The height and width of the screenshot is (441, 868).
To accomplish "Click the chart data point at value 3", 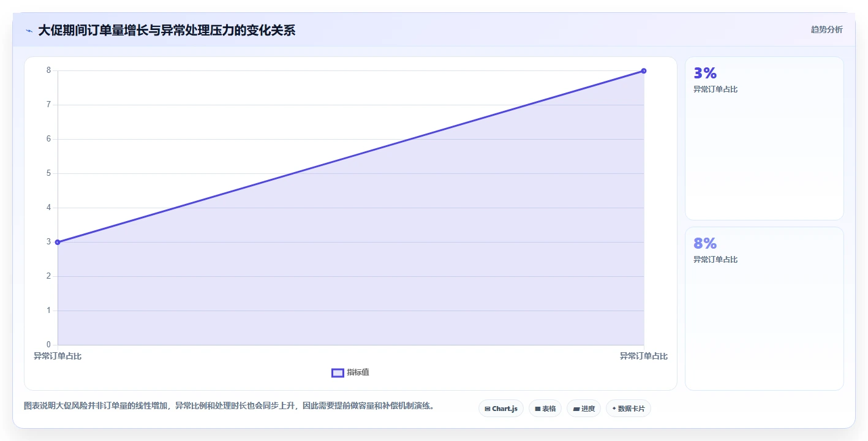I will [58, 242].
